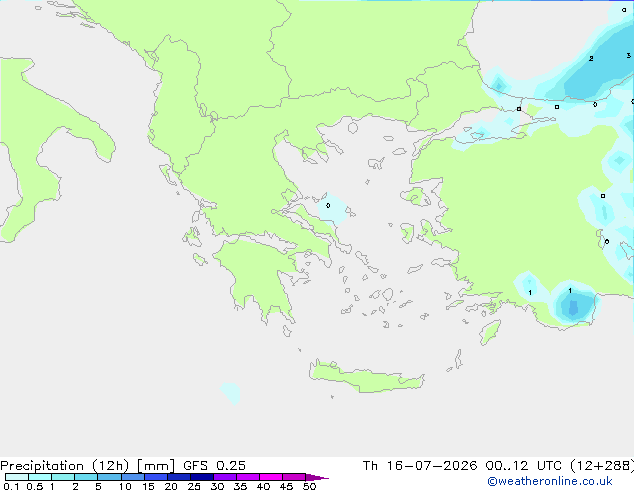Screen dimensions: 634x490
Task: Pick the 35–40 mm legend swatch
Action: tap(248, 477)
